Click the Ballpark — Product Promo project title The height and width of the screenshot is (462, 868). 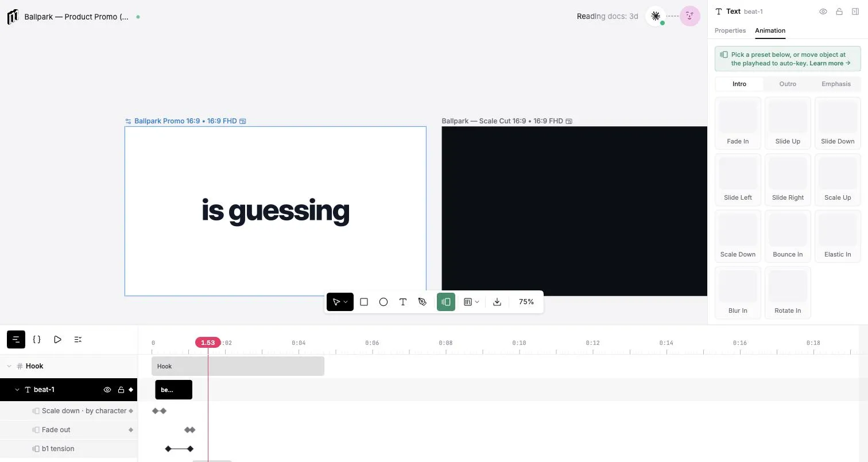pyautogui.click(x=76, y=17)
